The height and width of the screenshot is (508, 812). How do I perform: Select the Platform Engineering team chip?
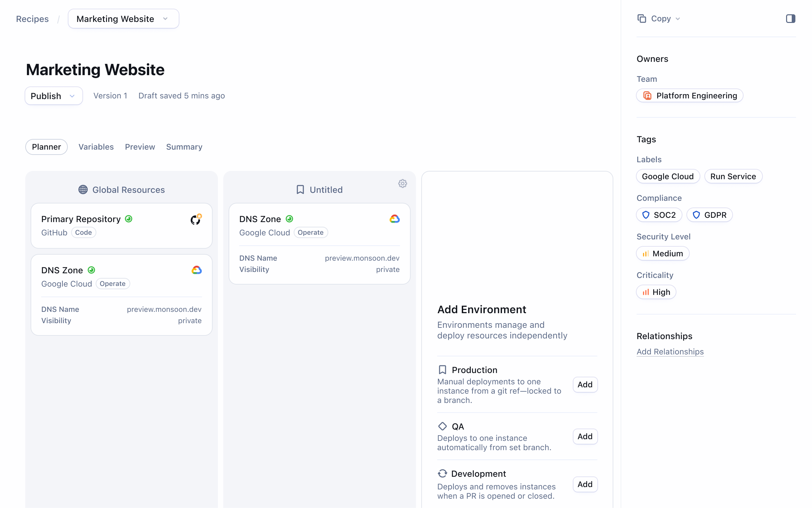tap(689, 96)
